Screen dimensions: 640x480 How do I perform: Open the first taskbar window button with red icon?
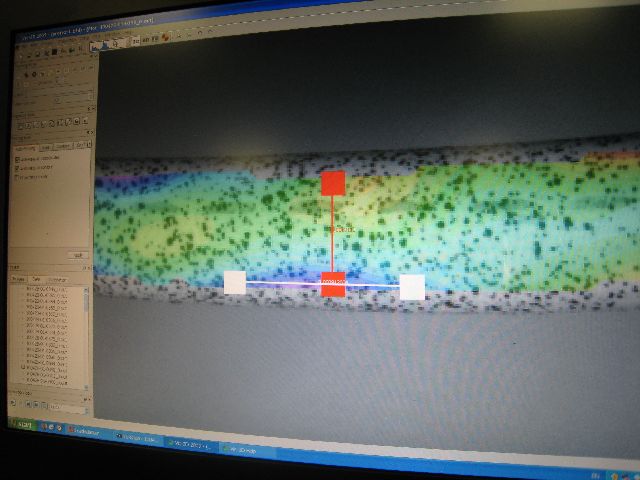point(86,431)
